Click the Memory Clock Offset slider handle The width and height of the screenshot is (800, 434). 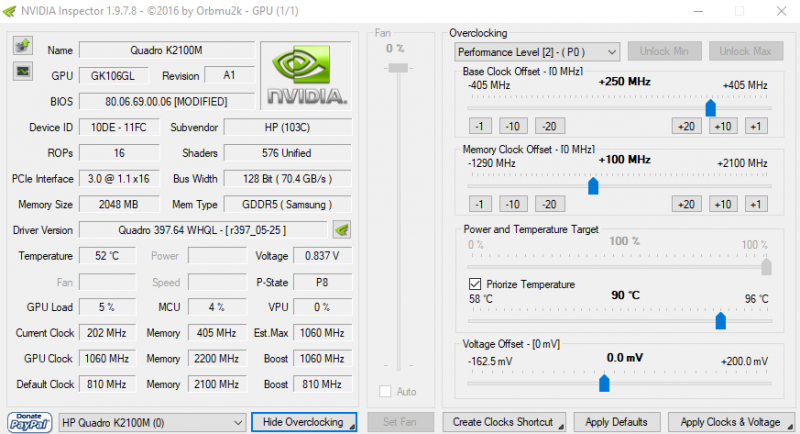pos(593,186)
